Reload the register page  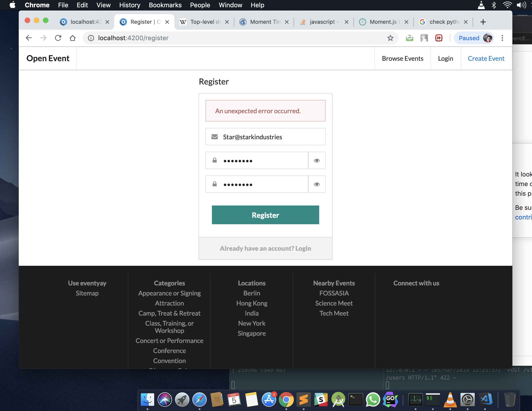point(58,38)
